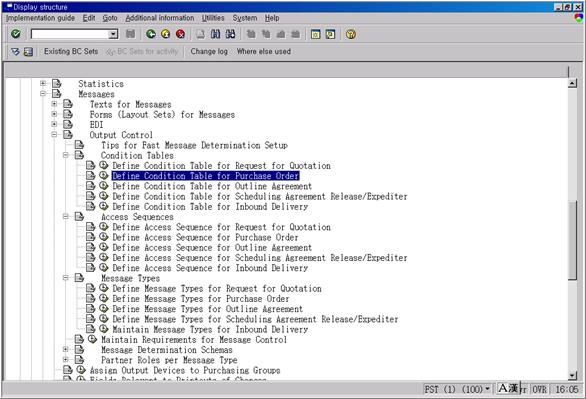Click the green Enter checkmark icon

[16, 34]
